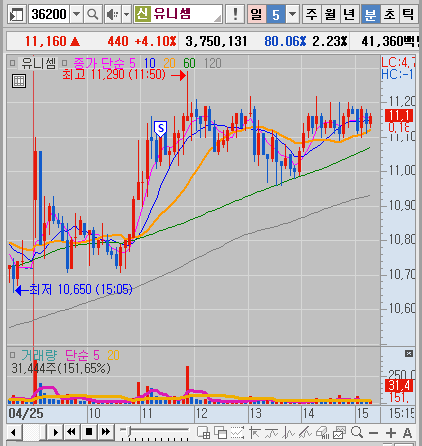The height and width of the screenshot is (446, 422).
Task: Expand the dropdown beside the speaker icon
Action: (x=126, y=14)
